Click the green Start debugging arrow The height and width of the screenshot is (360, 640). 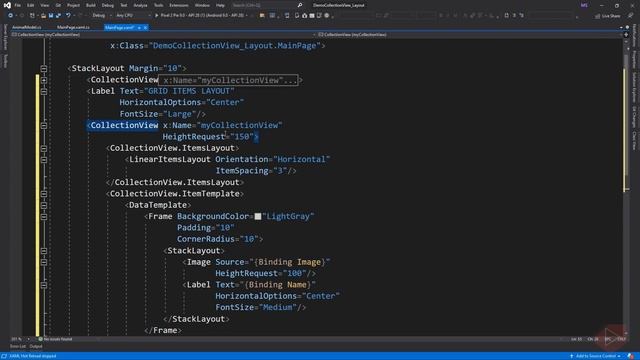(157, 16)
